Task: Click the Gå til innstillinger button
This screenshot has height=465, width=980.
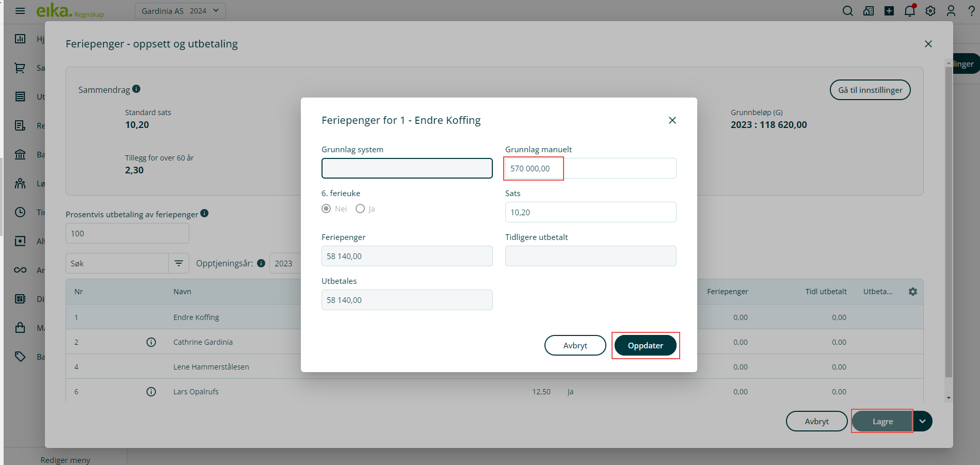Action: tap(870, 90)
